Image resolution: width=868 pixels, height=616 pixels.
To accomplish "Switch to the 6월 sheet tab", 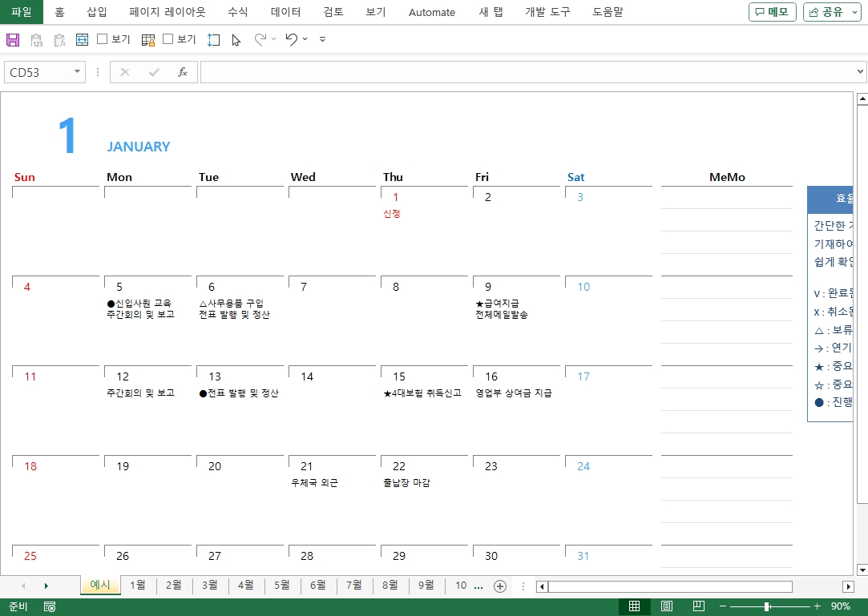I will 317,586.
